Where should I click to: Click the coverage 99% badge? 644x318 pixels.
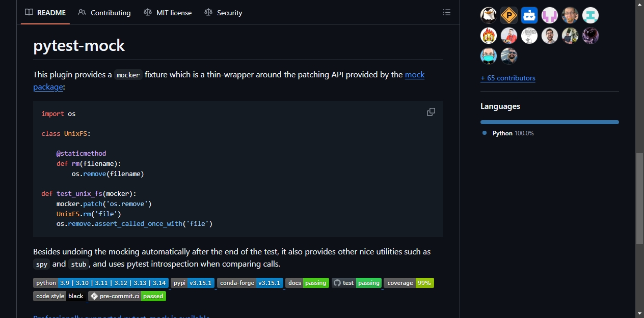click(409, 283)
